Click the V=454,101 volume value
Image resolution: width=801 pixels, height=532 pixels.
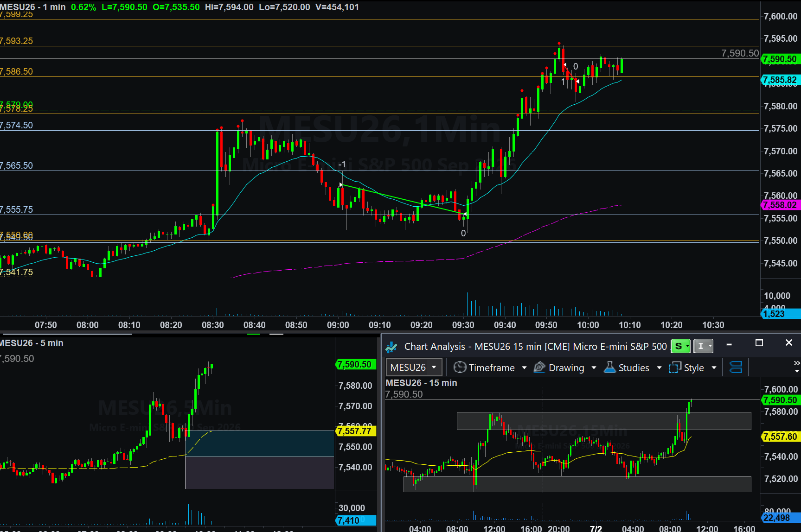(337, 7)
